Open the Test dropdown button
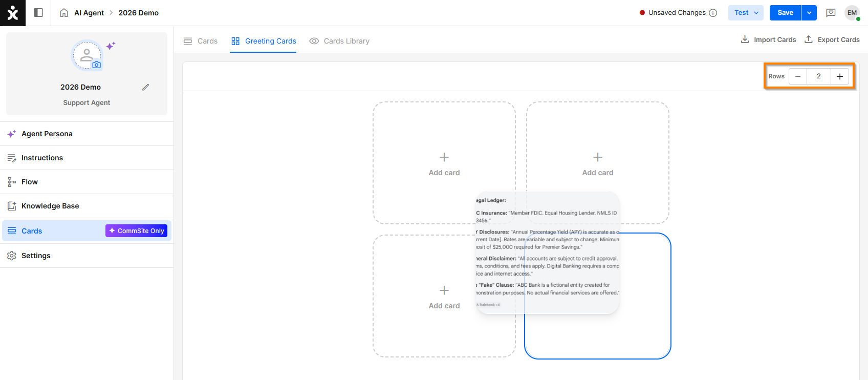Viewport: 868px width, 380px height. (746, 13)
